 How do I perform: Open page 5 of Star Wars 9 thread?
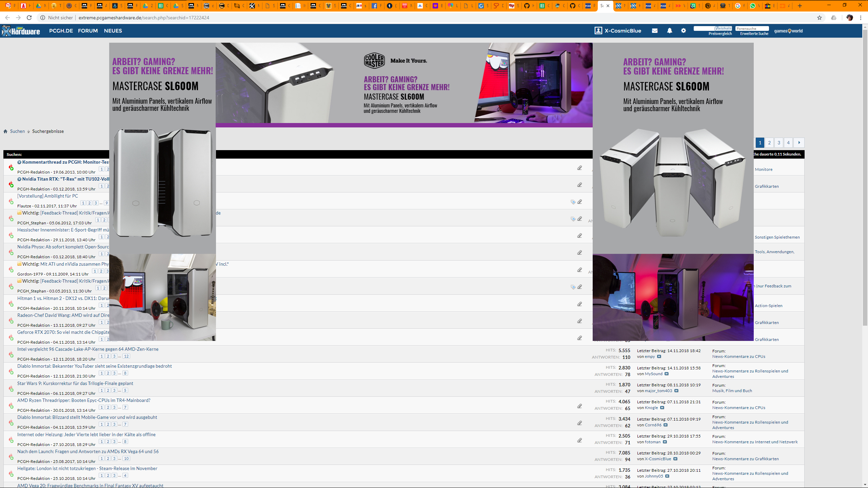(125, 390)
